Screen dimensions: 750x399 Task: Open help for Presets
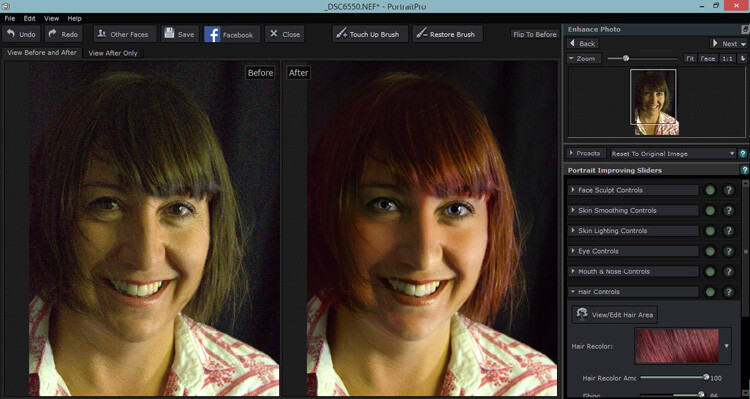tap(743, 154)
